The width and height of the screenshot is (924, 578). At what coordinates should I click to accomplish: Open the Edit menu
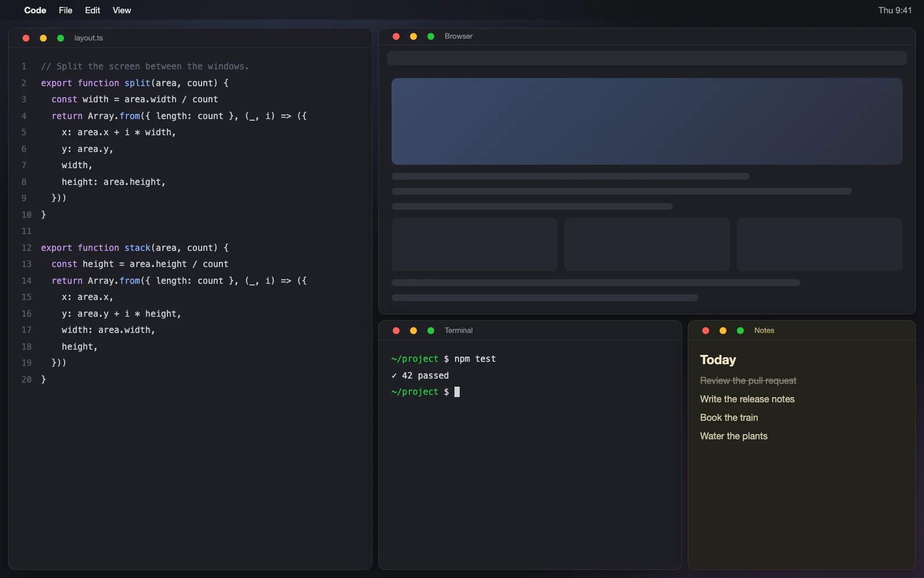click(92, 10)
